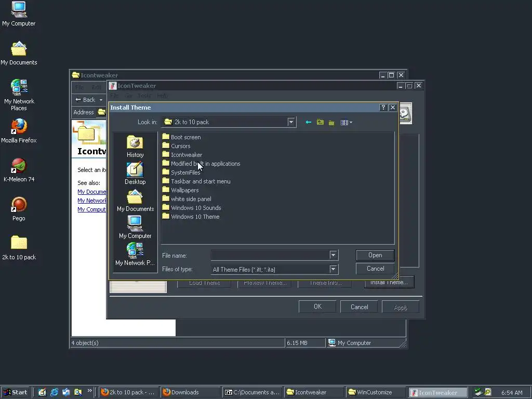Click Cancel in IconTweaker main window
Image resolution: width=532 pixels, height=399 pixels.
(x=359, y=307)
